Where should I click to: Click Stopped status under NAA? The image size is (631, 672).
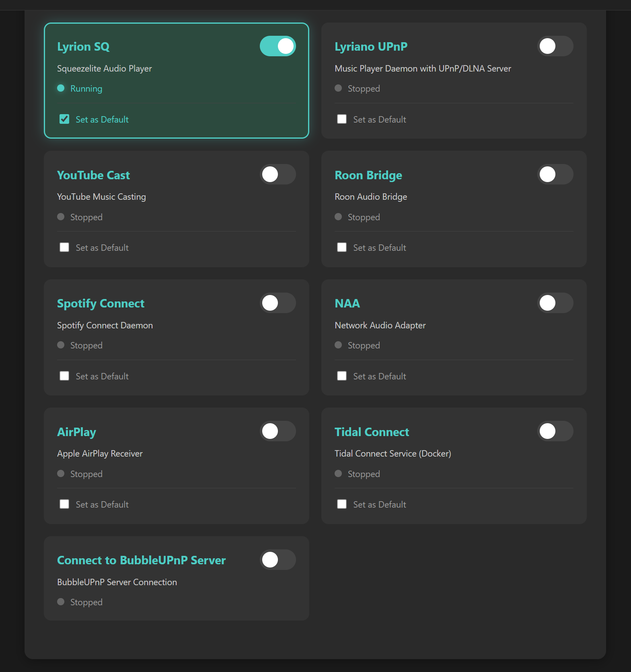pyautogui.click(x=364, y=345)
